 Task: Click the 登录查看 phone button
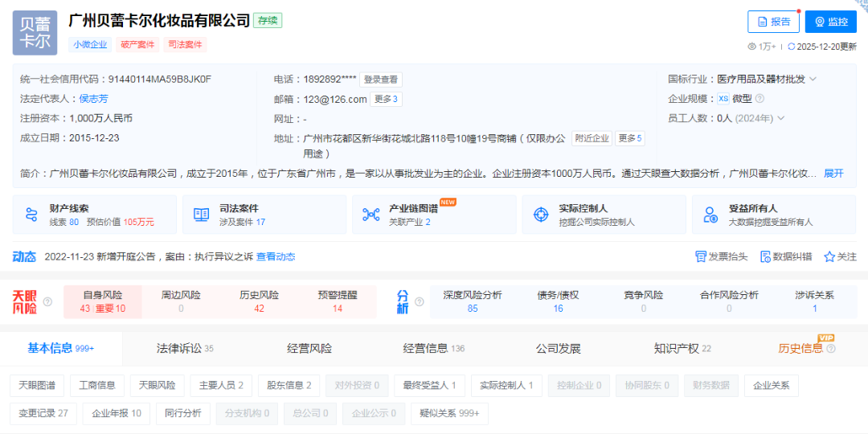pos(380,80)
